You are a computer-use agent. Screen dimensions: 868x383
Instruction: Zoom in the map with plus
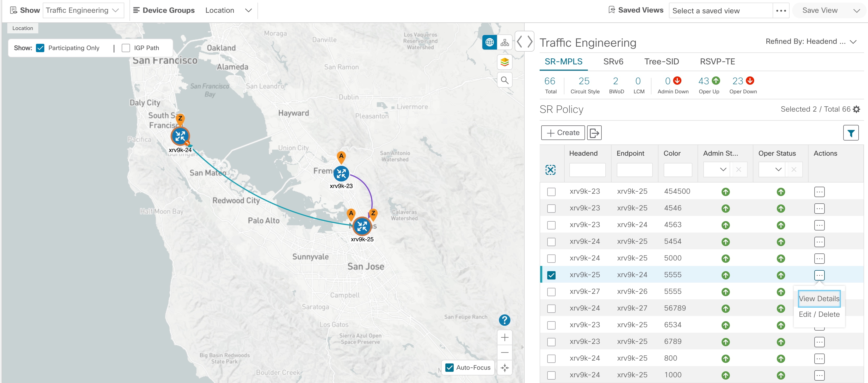click(x=504, y=337)
